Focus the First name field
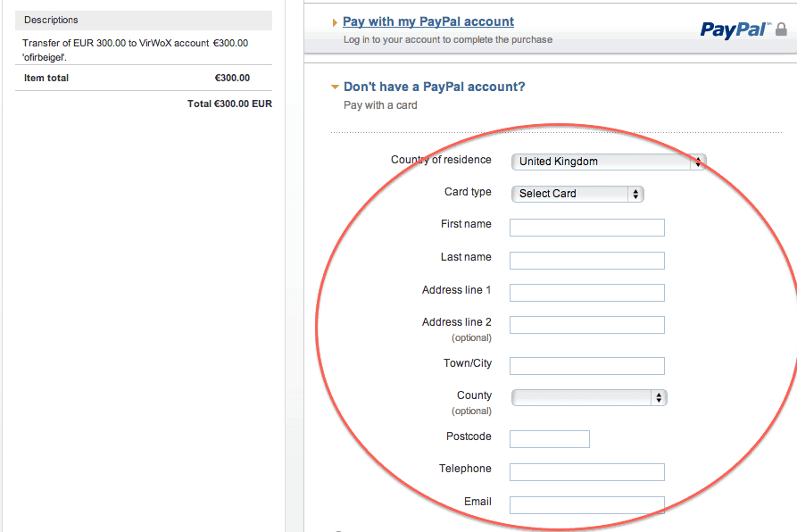The image size is (797, 532). pos(587,228)
